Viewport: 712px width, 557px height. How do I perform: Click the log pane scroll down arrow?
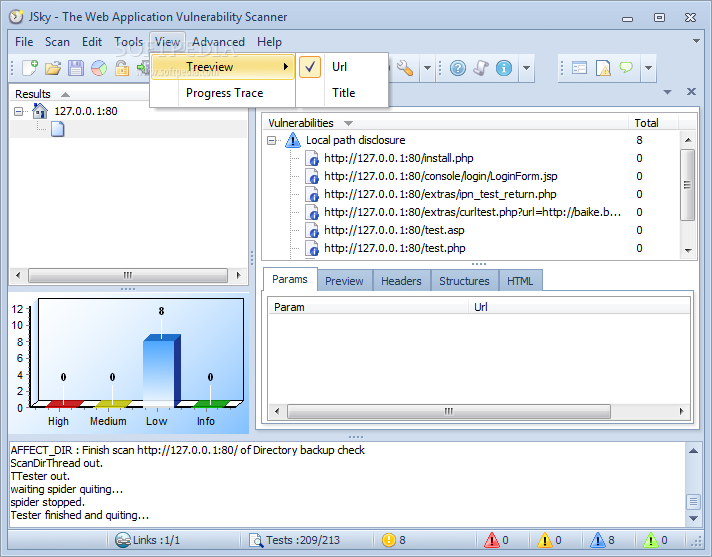coord(693,518)
